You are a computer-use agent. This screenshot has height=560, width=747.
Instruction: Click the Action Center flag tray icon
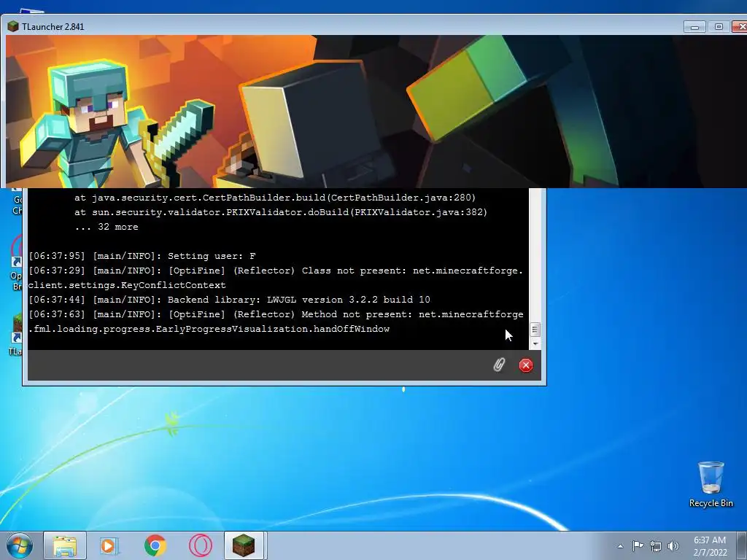point(638,545)
